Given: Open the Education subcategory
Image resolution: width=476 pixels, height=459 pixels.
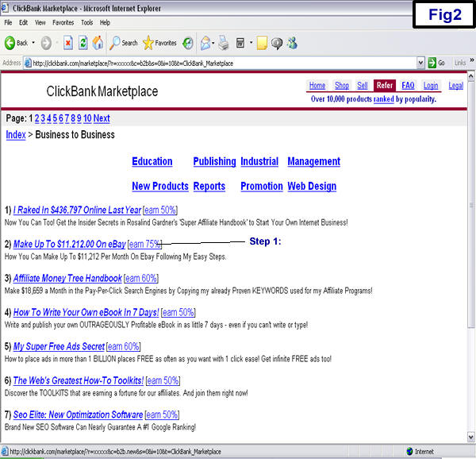Looking at the screenshot, I should coord(152,161).
